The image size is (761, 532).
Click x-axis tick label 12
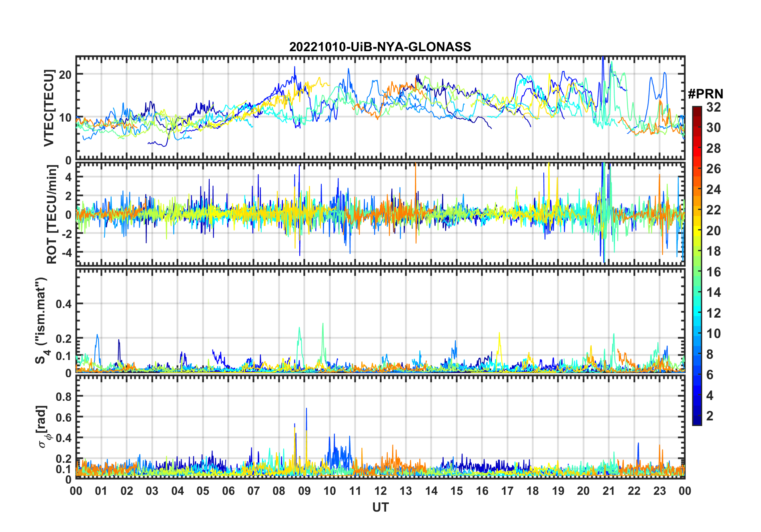[x=380, y=491]
